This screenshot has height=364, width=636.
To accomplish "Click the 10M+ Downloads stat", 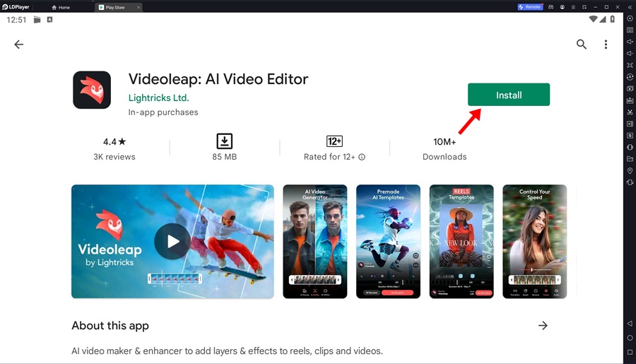I will click(444, 148).
